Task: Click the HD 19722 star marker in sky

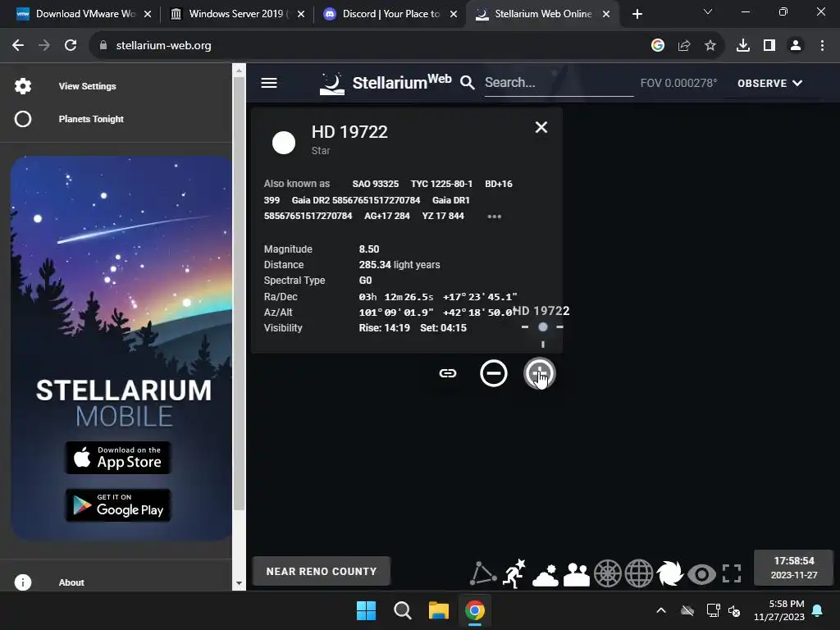Action: click(543, 326)
